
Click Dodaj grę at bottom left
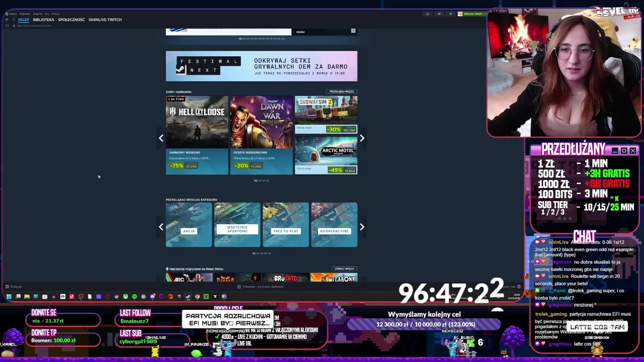click(x=14, y=287)
